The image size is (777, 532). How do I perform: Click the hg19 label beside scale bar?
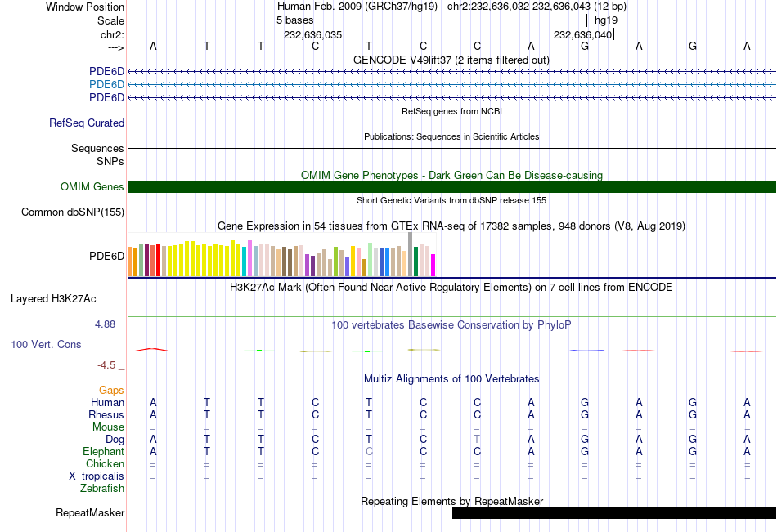click(606, 20)
